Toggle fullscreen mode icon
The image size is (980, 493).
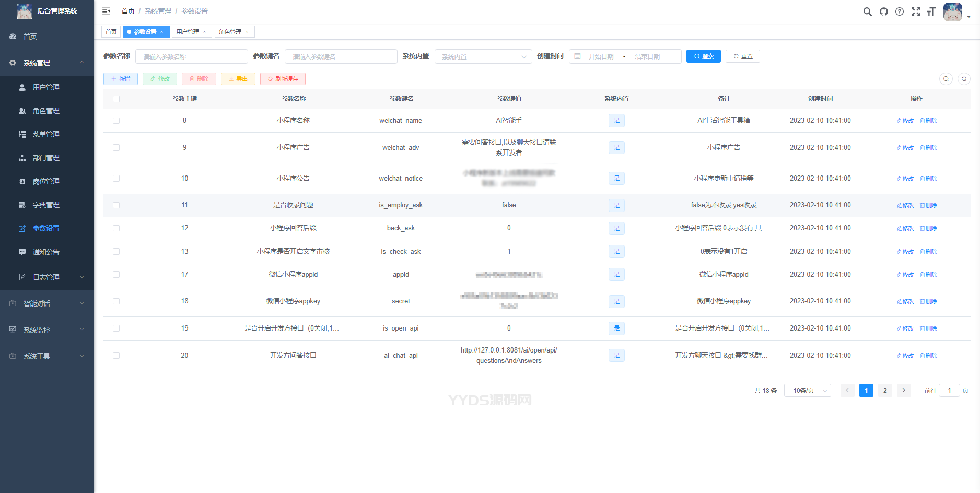tap(915, 11)
